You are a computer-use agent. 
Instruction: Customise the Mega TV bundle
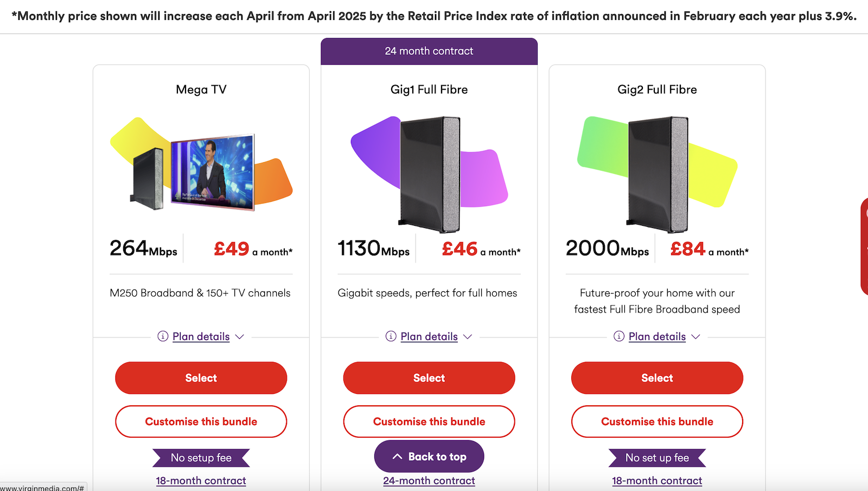click(x=201, y=422)
